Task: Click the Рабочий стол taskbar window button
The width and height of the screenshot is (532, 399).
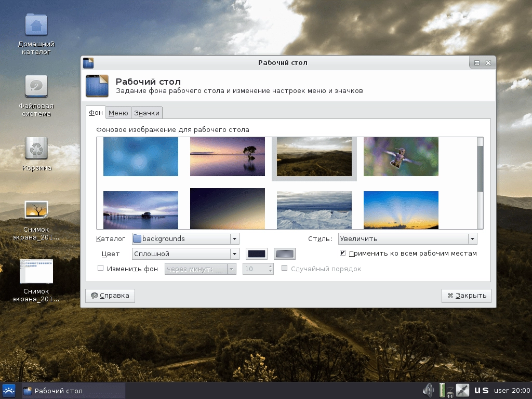Action: (x=74, y=391)
